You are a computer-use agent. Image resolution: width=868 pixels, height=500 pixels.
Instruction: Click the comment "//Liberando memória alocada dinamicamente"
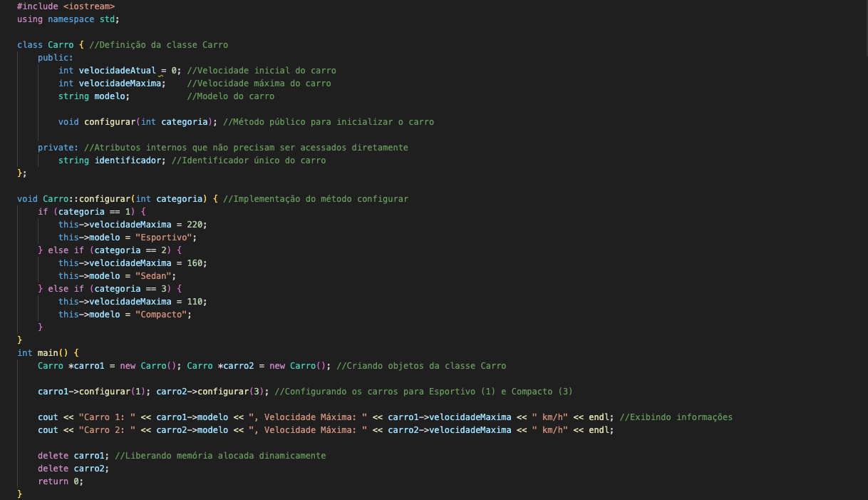tap(220, 456)
